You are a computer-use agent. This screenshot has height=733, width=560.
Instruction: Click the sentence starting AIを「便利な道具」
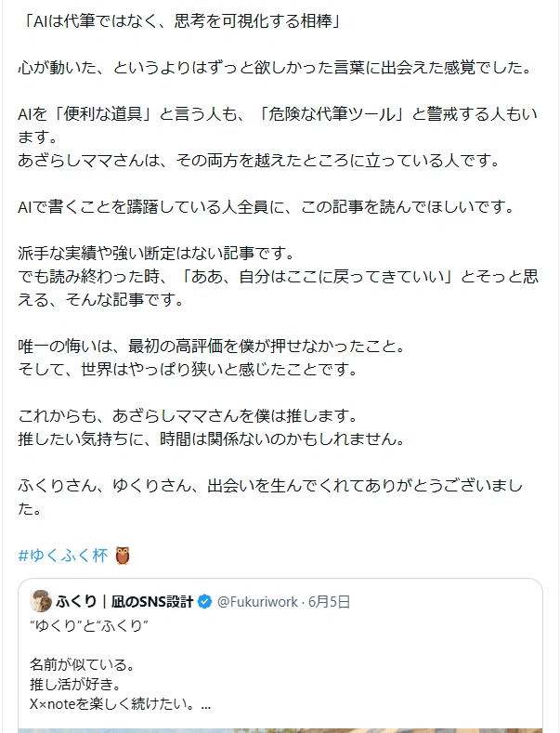tap(278, 125)
